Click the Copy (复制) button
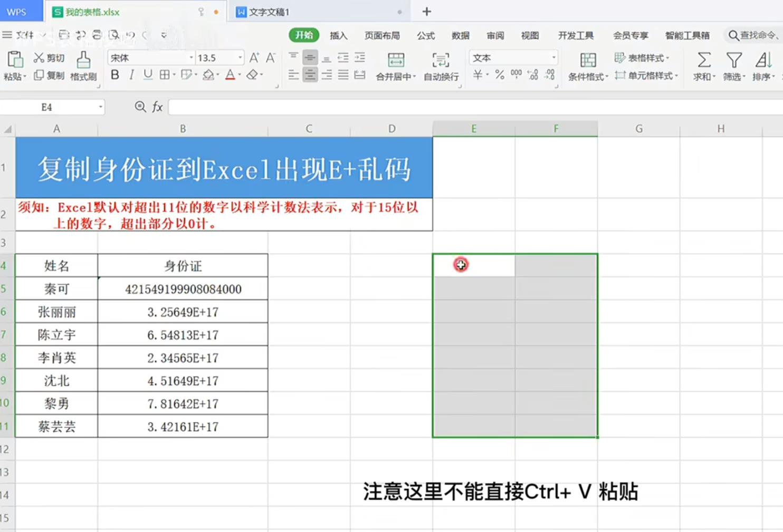This screenshot has height=532, width=783. point(49,75)
